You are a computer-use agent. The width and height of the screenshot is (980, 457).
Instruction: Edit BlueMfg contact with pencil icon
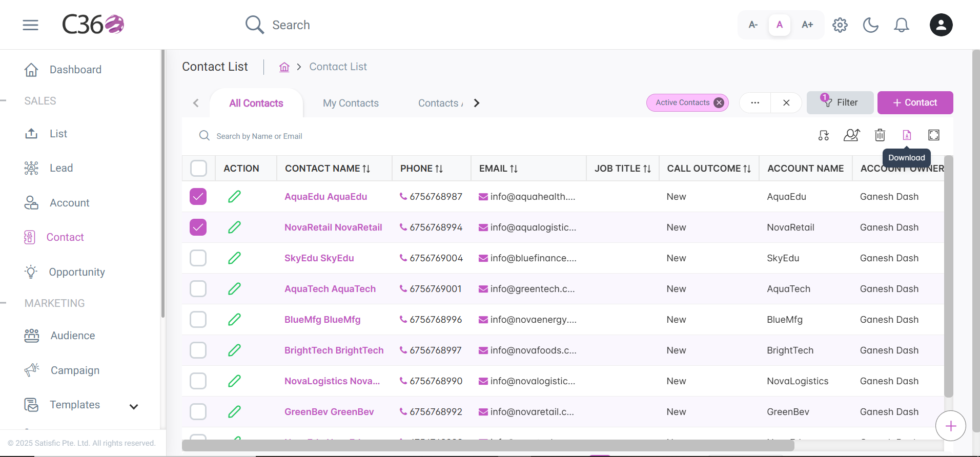pyautogui.click(x=234, y=319)
